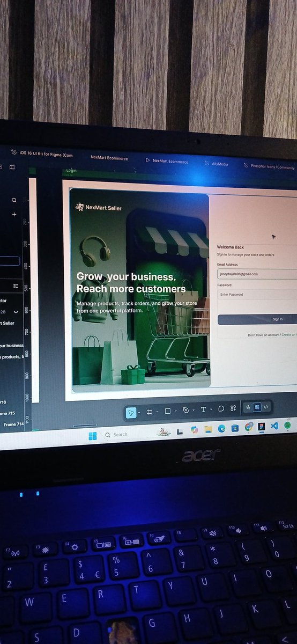Select the Frame 714 layer

(13, 425)
